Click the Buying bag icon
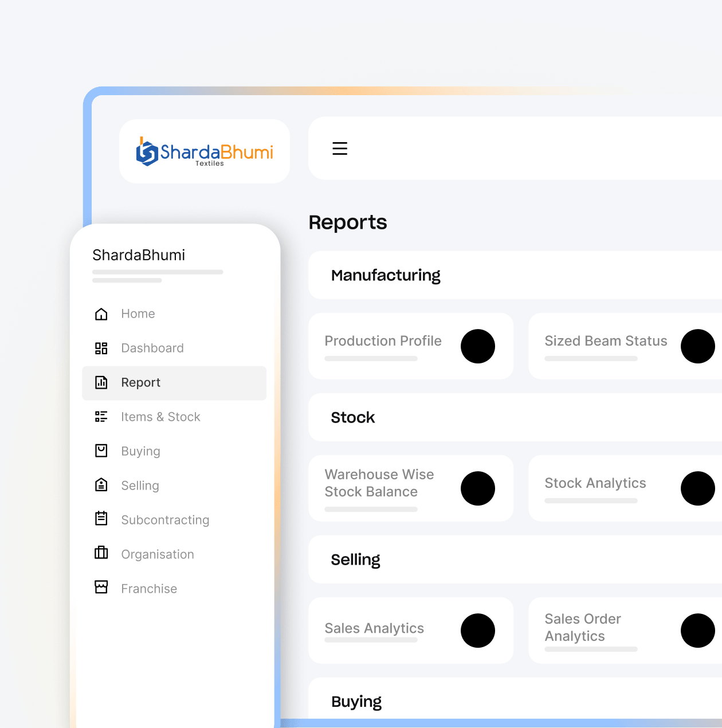Image resolution: width=722 pixels, height=728 pixels. (x=101, y=451)
